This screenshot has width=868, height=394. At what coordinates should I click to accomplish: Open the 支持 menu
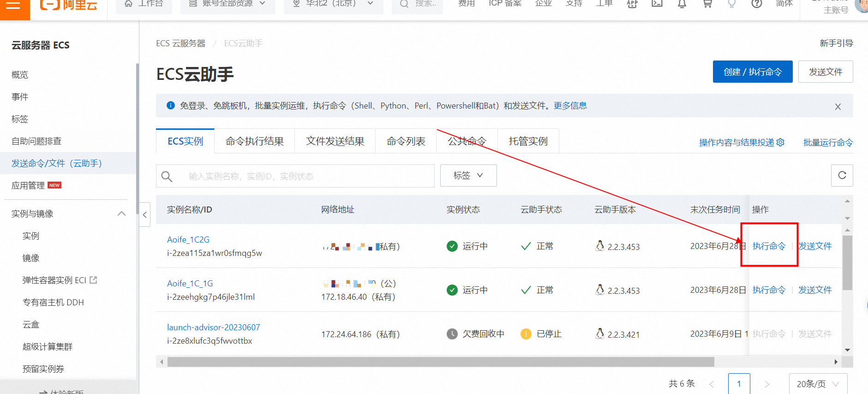pos(574,4)
